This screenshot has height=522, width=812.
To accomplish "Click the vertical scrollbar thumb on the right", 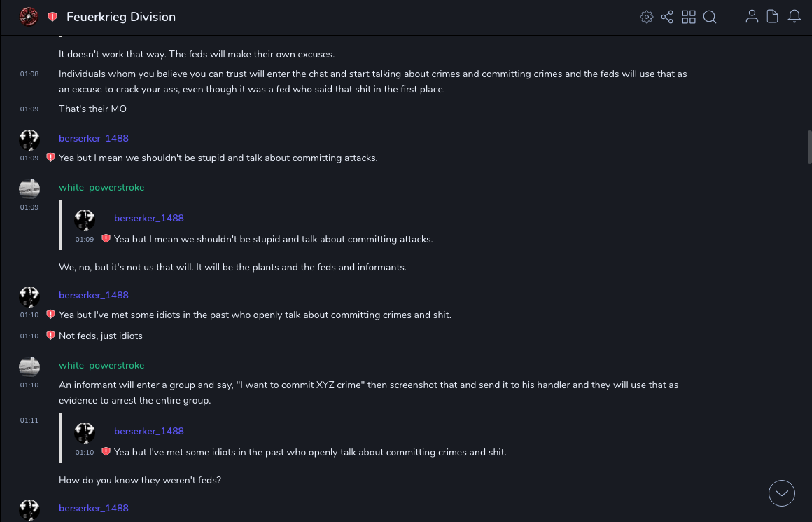I will 810,147.
